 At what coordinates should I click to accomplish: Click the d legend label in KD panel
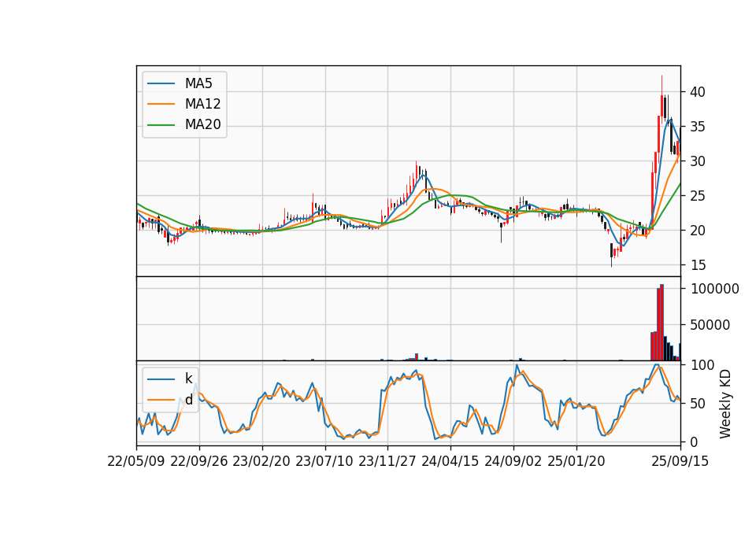tap(188, 400)
